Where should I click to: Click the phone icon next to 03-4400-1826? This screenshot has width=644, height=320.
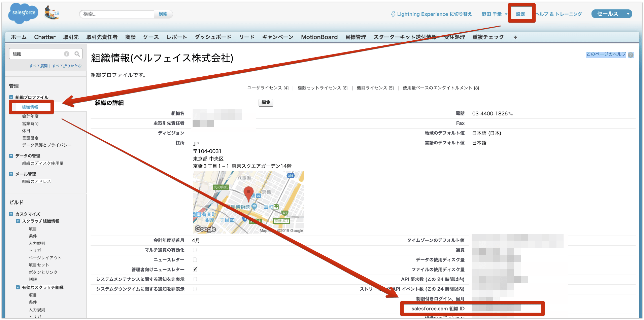(x=511, y=114)
